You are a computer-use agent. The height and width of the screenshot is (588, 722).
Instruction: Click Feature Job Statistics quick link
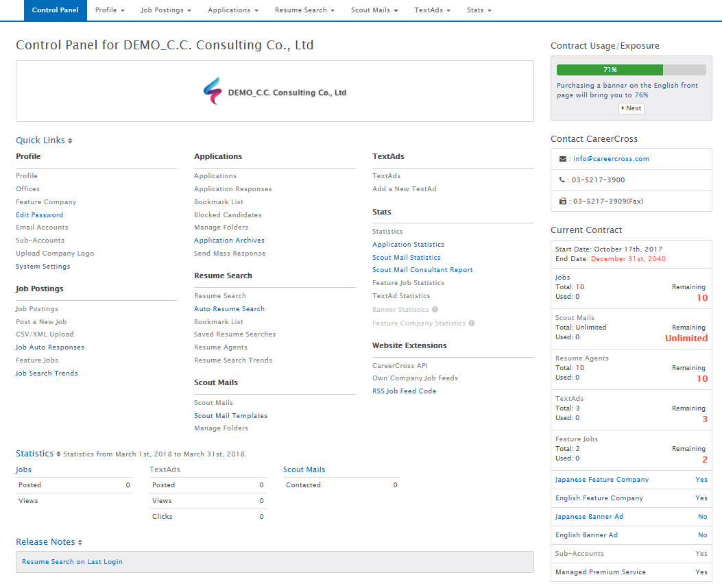point(408,282)
